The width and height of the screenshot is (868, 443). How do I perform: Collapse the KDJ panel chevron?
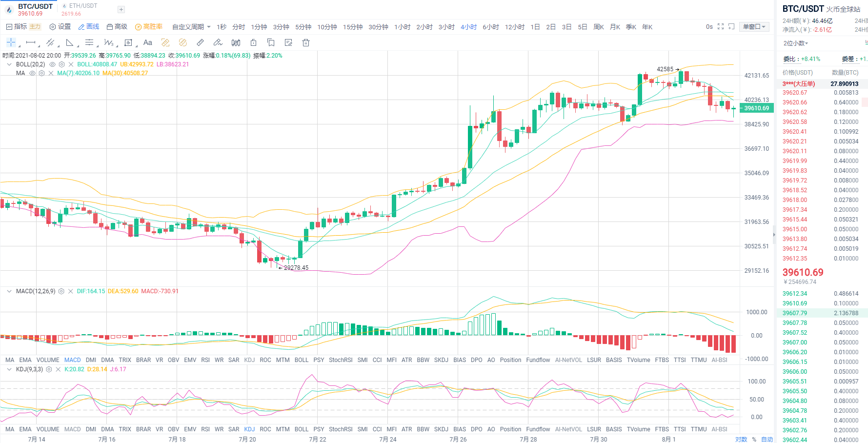point(9,369)
